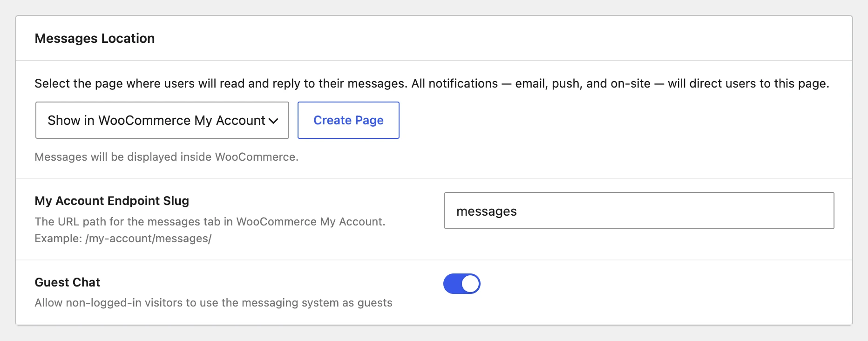
Task: Disable the Guest Chat toggle
Action: coord(461,284)
